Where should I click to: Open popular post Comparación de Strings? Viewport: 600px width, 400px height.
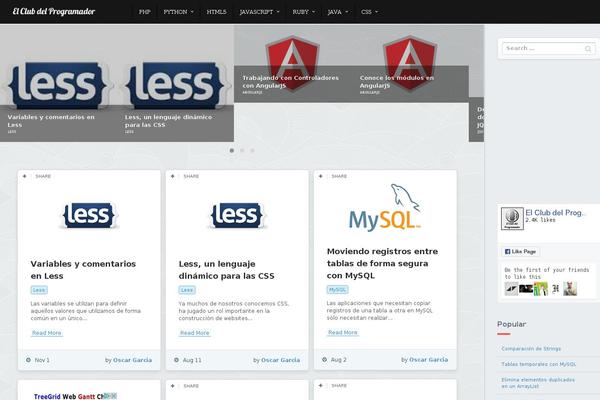point(531,349)
